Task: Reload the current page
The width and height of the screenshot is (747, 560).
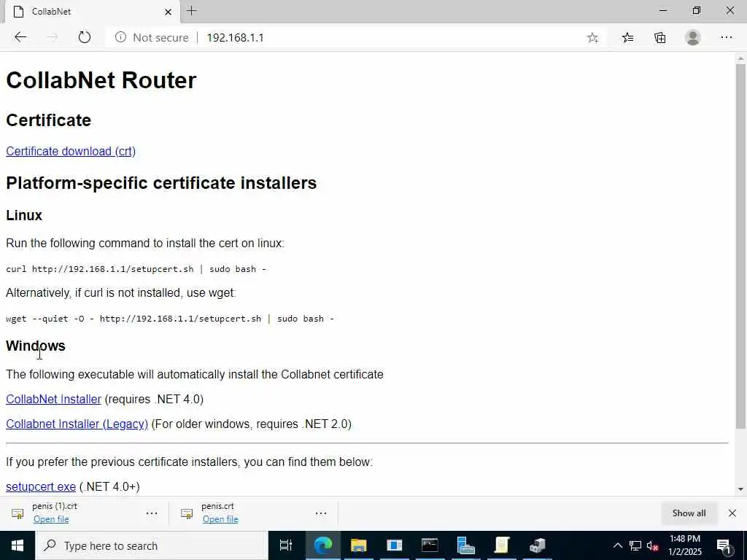Action: point(85,37)
